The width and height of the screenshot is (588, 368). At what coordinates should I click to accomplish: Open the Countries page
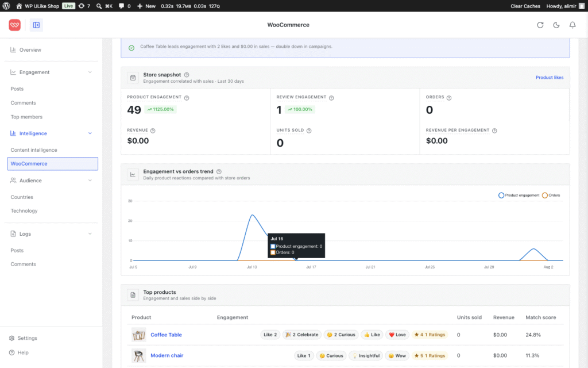click(x=22, y=197)
